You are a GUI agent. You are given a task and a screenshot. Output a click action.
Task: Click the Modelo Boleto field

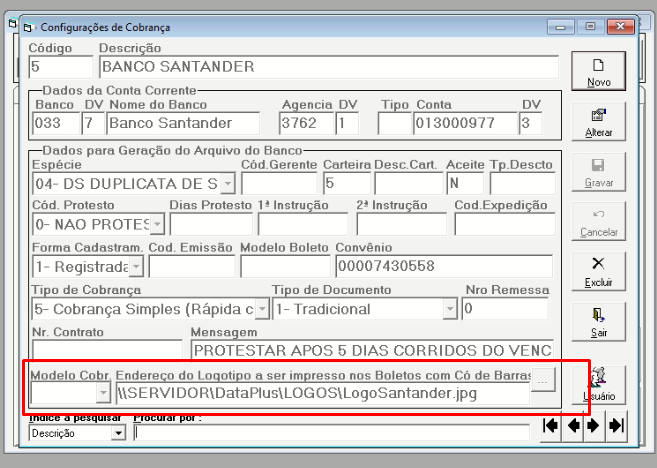coord(285,266)
